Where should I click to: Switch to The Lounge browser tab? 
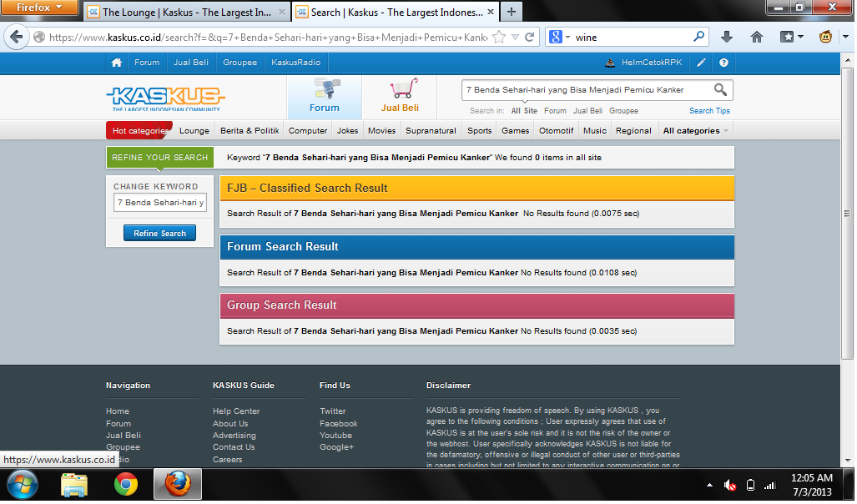[x=186, y=12]
